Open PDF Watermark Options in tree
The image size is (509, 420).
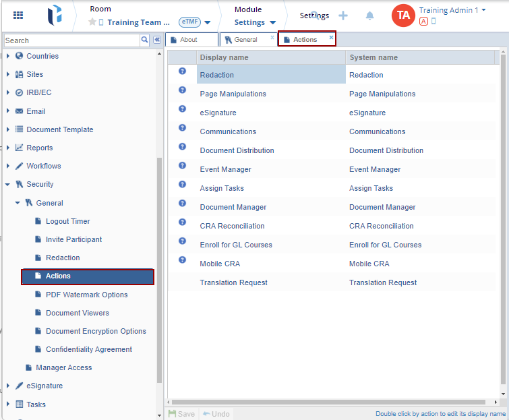click(x=86, y=295)
